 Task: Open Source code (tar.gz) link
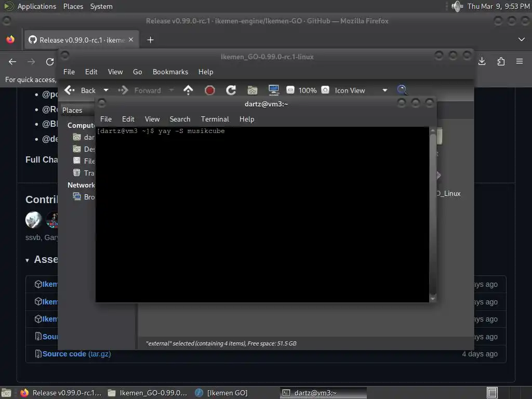coord(76,354)
